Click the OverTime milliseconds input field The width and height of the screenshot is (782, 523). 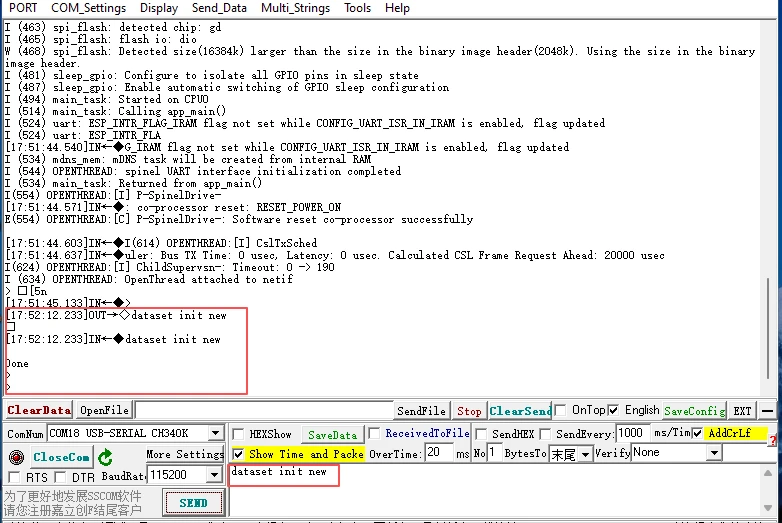(x=438, y=453)
